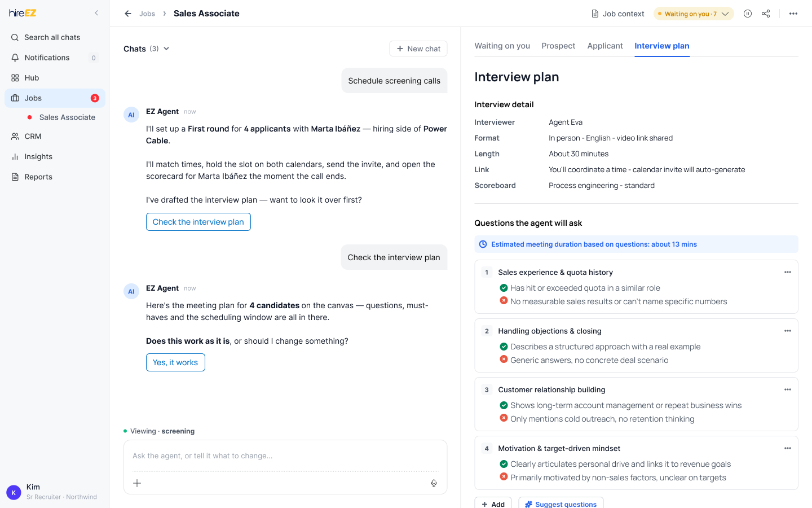Pause the agent with the pause icon
This screenshot has width=812, height=508.
[x=748, y=14]
